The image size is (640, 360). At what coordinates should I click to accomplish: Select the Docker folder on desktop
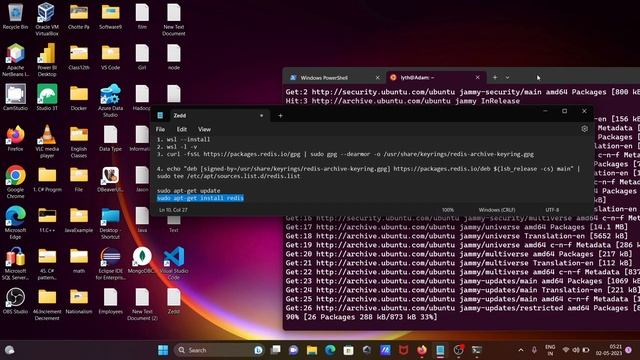(x=79, y=98)
